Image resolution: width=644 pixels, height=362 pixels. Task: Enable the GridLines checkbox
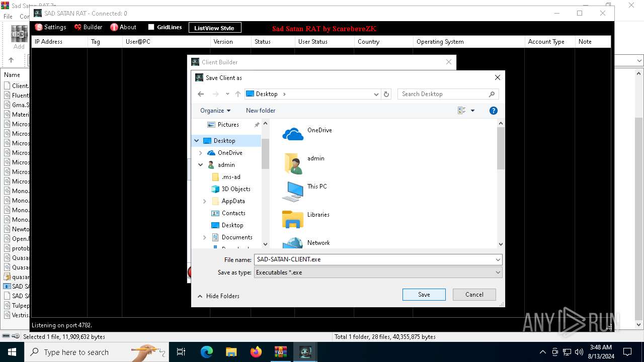[151, 27]
